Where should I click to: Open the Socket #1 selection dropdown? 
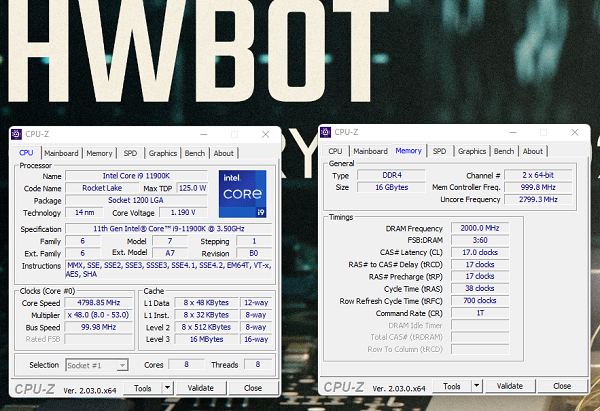click(x=97, y=365)
